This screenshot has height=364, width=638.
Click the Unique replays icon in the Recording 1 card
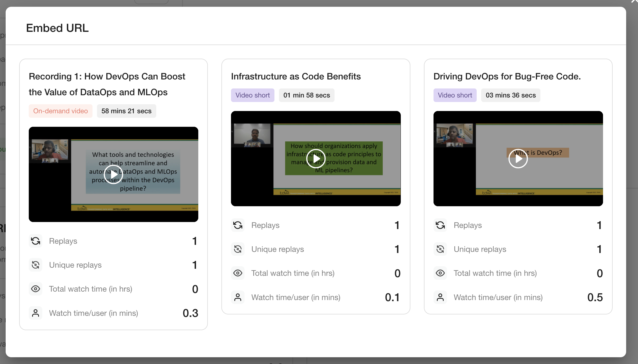tap(36, 265)
